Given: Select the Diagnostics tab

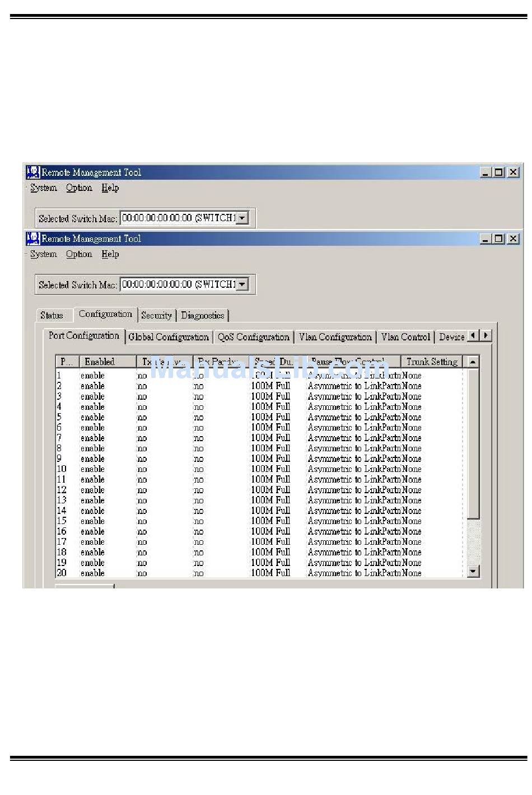Looking at the screenshot, I should [203, 316].
